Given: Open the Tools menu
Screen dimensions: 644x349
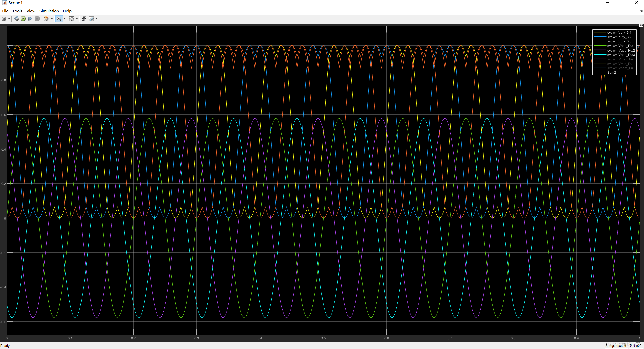Looking at the screenshot, I should pyautogui.click(x=17, y=11).
